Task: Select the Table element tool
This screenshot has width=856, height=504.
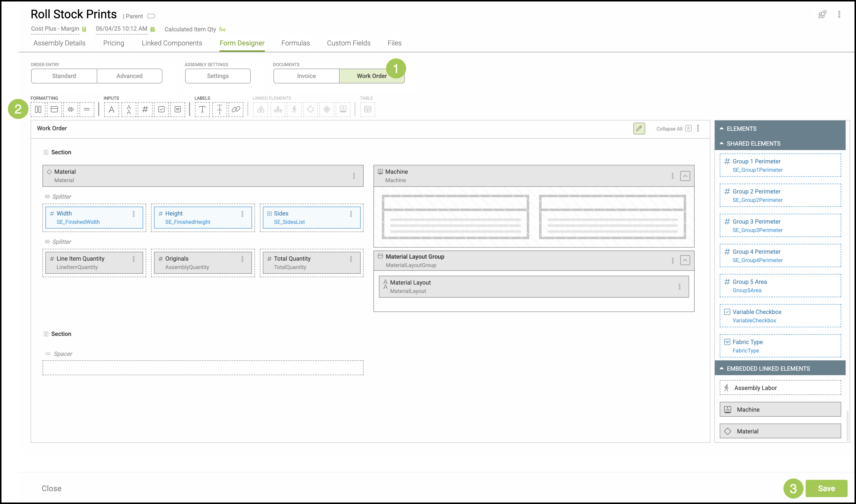Action: pyautogui.click(x=368, y=109)
